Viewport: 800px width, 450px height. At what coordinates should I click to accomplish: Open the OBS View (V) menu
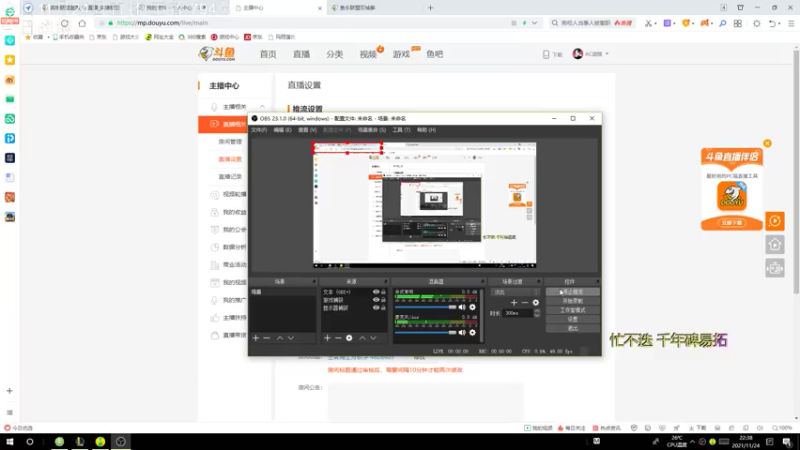point(307,130)
